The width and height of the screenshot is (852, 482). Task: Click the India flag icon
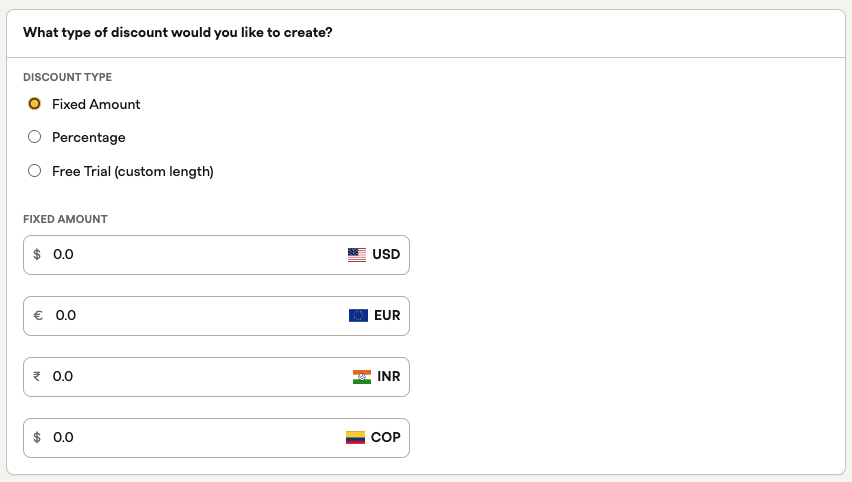(362, 377)
